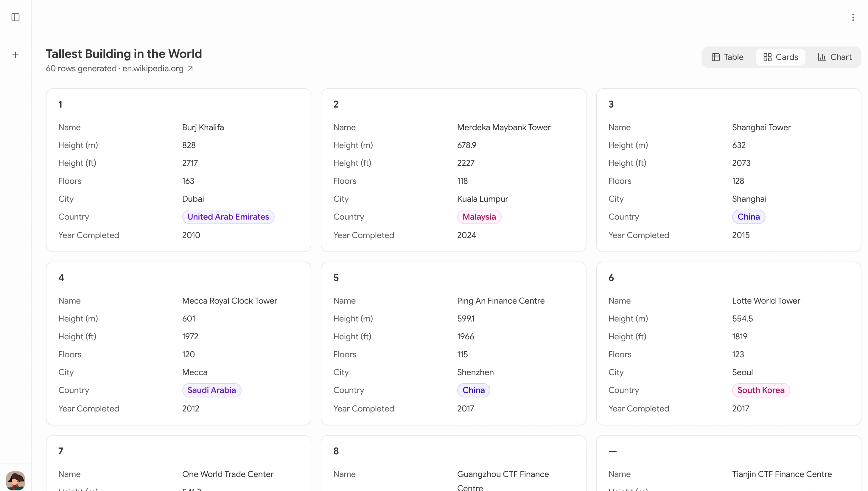
Task: Click floors value 163
Action: tap(188, 181)
